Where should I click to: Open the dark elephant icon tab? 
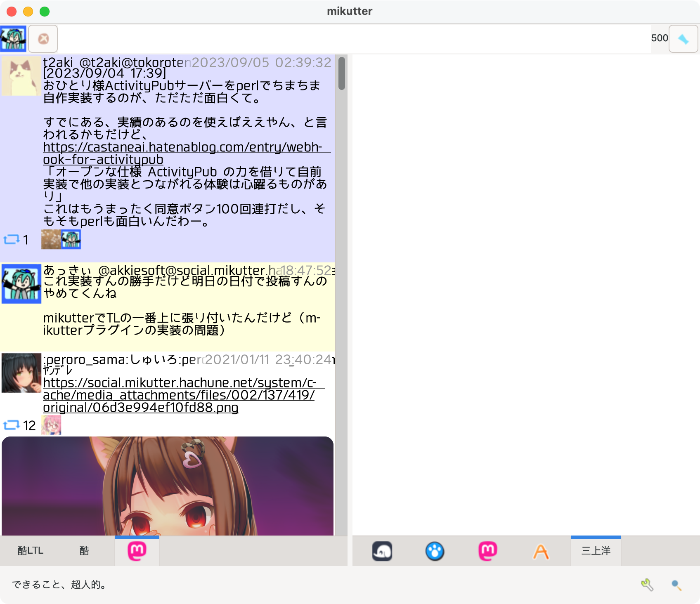(382, 551)
